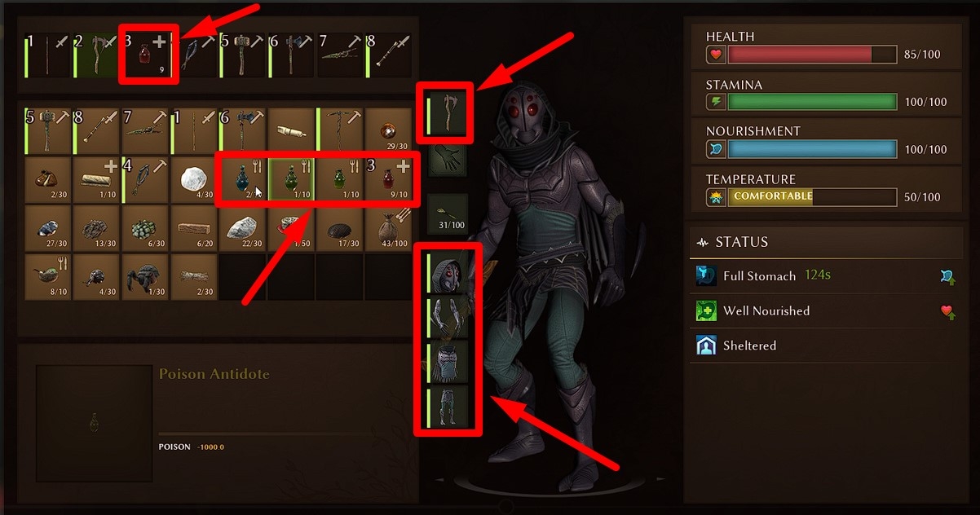Screen dimensions: 980x515
Task: Select the blue potion with 2 remaining
Action: click(243, 178)
